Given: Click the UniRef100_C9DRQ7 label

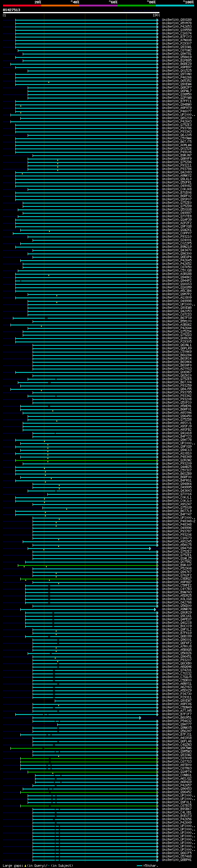Looking at the screenshot, I should 177,579.
